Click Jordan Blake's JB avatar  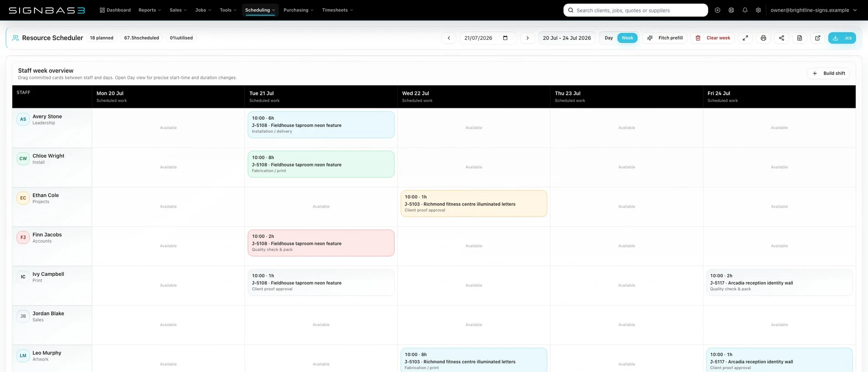23,316
